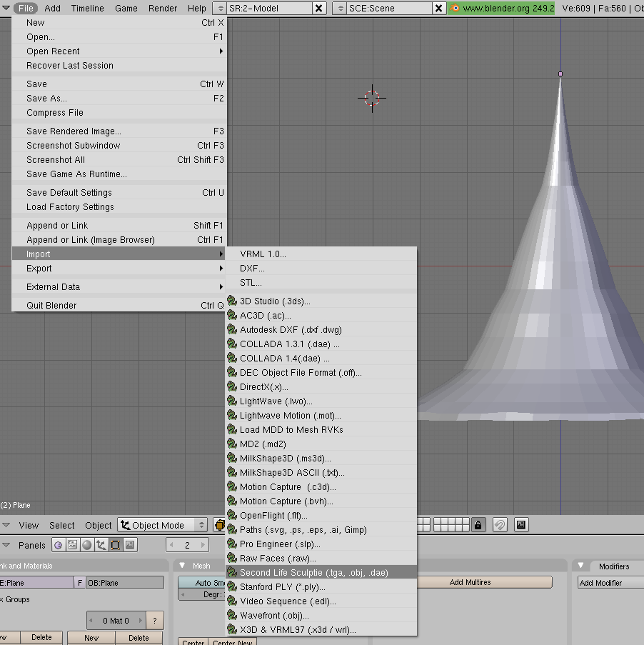Click the icon beside Pro Engineer (.slp)
The height and width of the screenshot is (645, 644).
(x=232, y=544)
